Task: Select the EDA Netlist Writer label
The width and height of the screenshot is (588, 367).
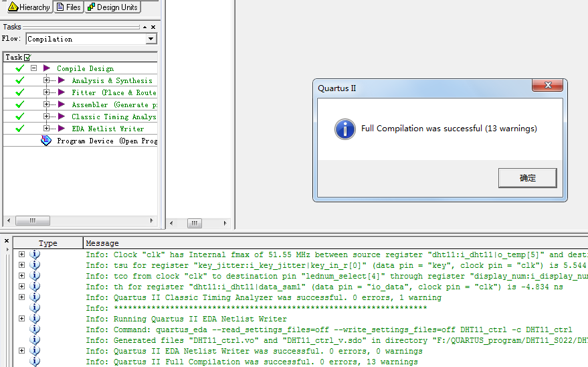Action: [108, 129]
